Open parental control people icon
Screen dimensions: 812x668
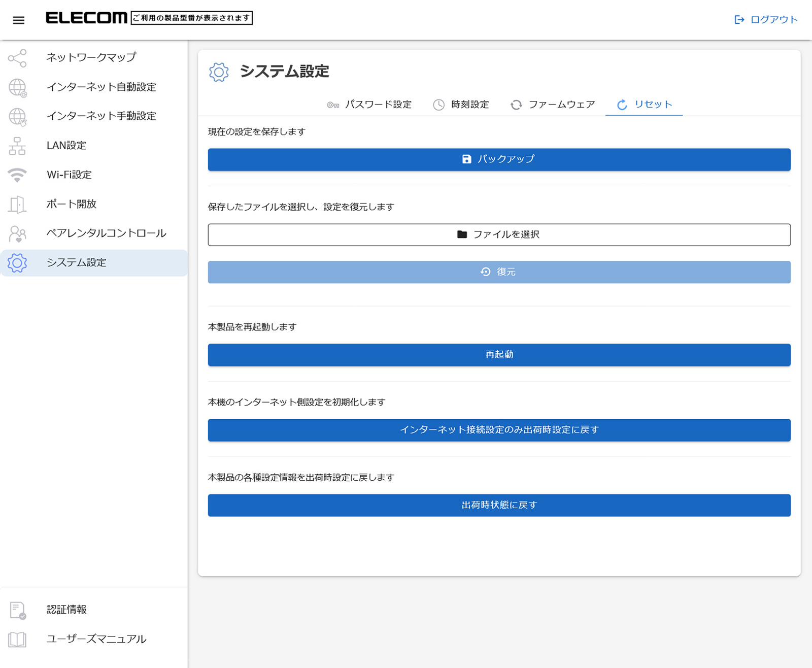click(x=17, y=233)
